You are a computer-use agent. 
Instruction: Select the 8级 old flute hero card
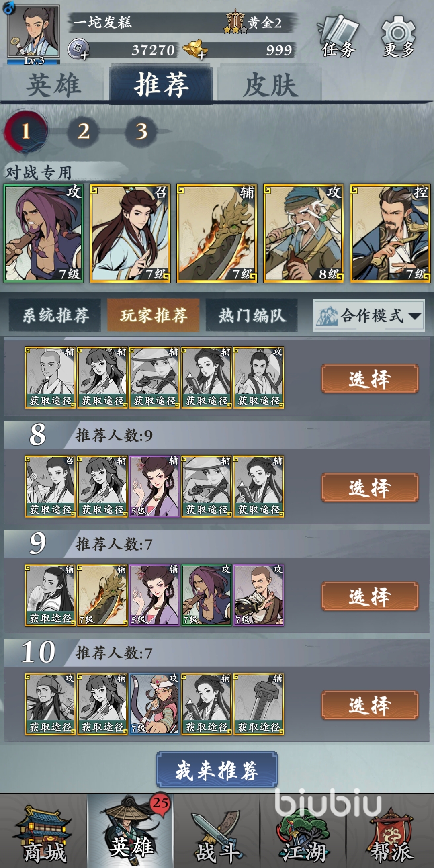303,233
